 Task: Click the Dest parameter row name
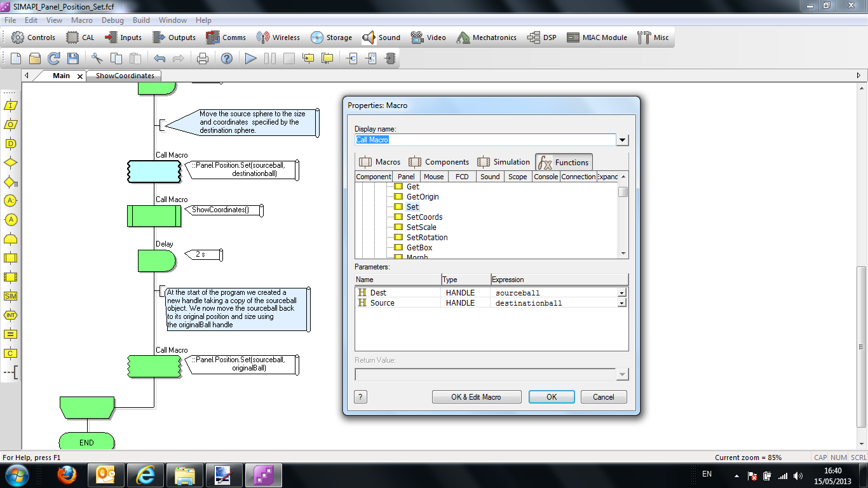(378, 293)
